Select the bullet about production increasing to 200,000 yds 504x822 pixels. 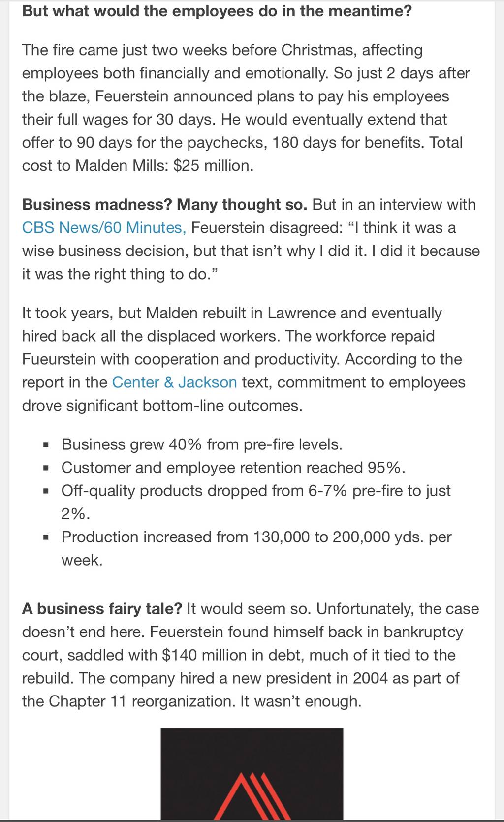point(256,549)
